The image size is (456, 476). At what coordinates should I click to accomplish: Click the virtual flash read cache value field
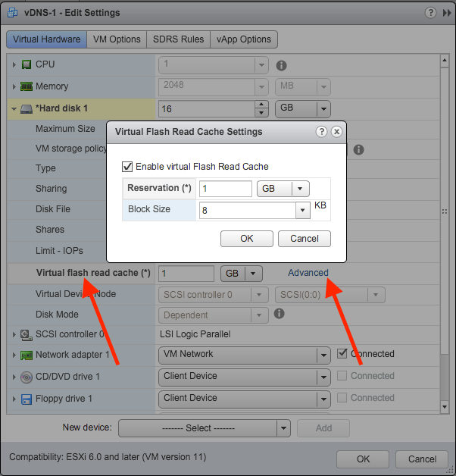[x=186, y=274]
